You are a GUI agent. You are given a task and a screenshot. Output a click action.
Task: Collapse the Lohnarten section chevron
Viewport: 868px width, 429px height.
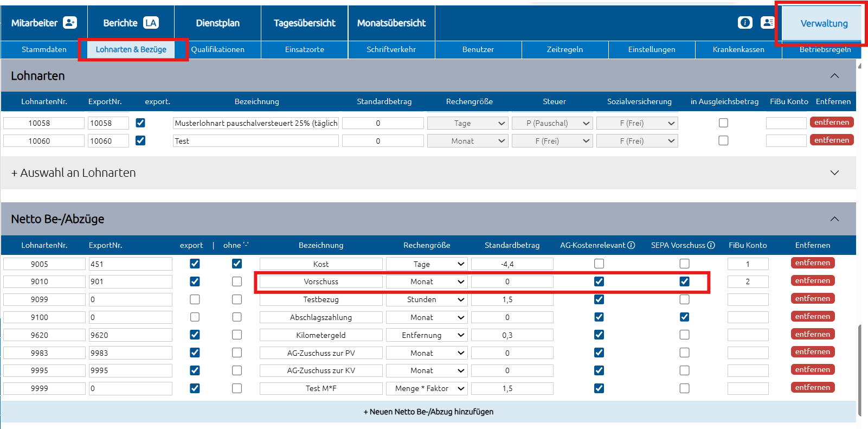[x=834, y=76]
